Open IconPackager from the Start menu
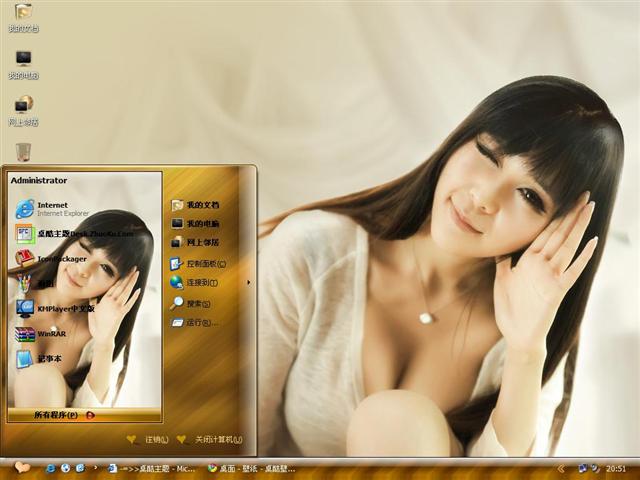 (51, 259)
